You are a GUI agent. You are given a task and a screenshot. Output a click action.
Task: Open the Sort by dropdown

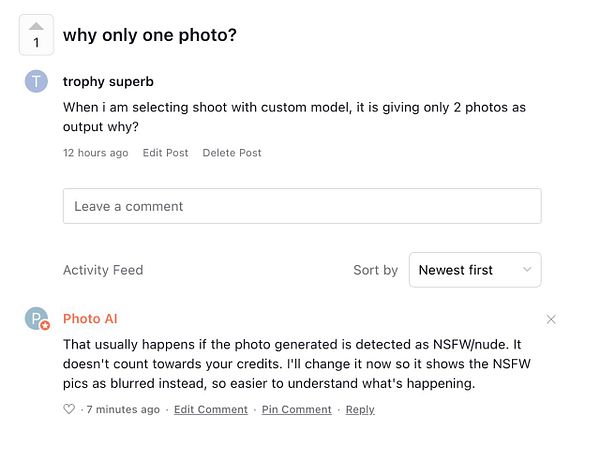click(x=475, y=270)
